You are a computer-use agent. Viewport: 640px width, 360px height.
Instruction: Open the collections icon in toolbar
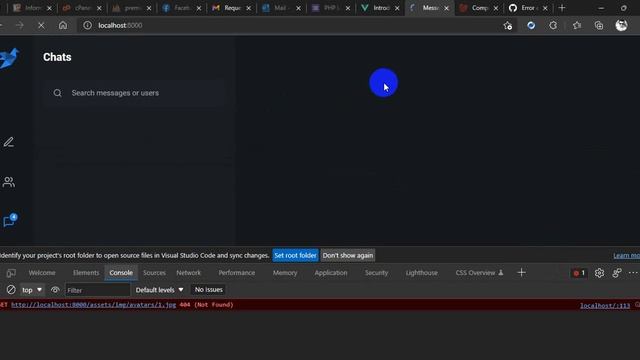click(x=599, y=25)
